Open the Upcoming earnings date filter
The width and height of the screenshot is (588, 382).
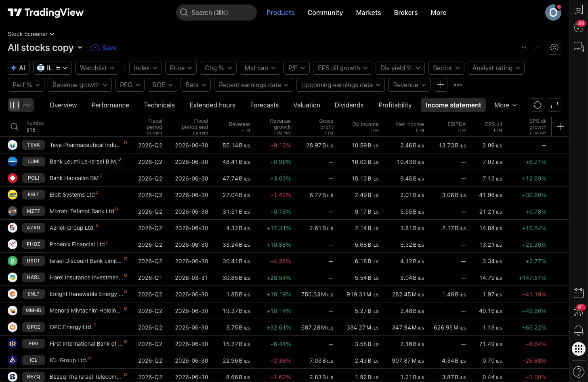(x=340, y=85)
